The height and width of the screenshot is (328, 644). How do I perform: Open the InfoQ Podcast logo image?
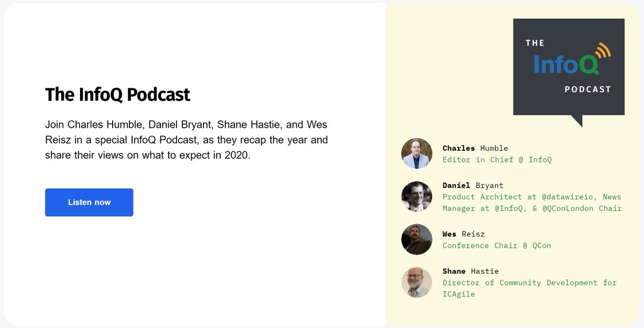tap(569, 72)
